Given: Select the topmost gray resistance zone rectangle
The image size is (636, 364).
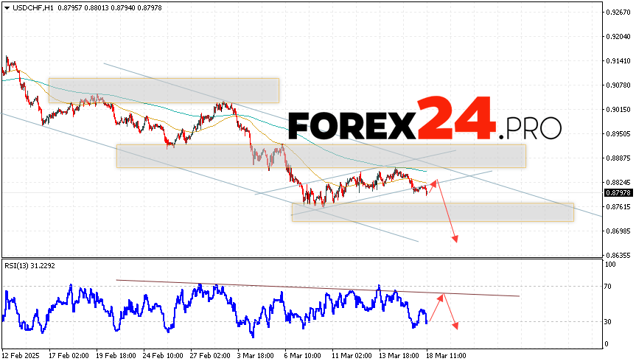Looking at the screenshot, I should tap(164, 91).
